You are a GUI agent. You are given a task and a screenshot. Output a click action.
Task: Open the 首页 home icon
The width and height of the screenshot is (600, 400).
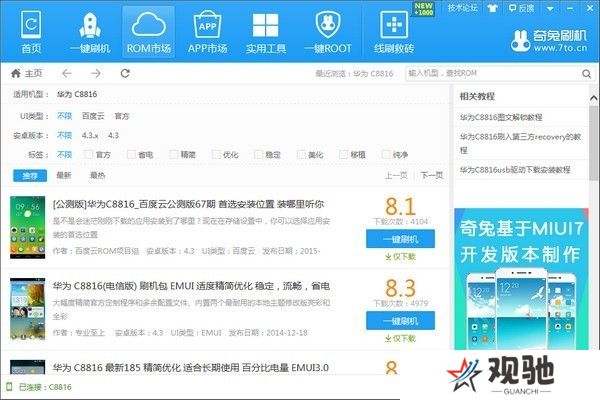point(31,31)
